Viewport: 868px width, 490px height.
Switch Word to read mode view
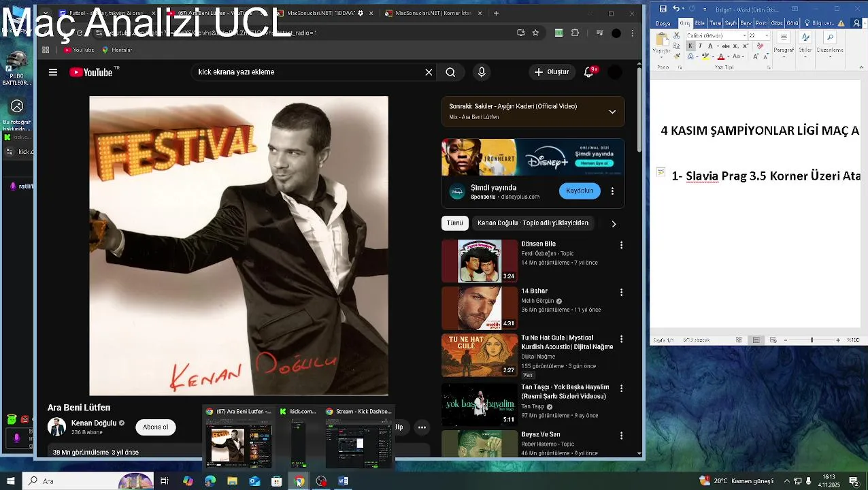pos(739,340)
